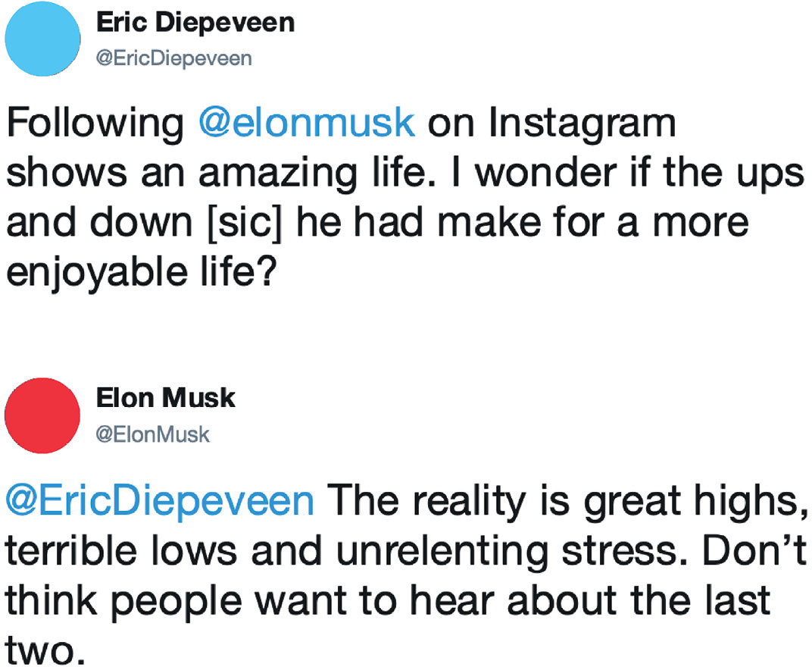This screenshot has height=667, width=812.
Task: Click the gray @EricDiepeveen handle under name
Action: [x=174, y=58]
